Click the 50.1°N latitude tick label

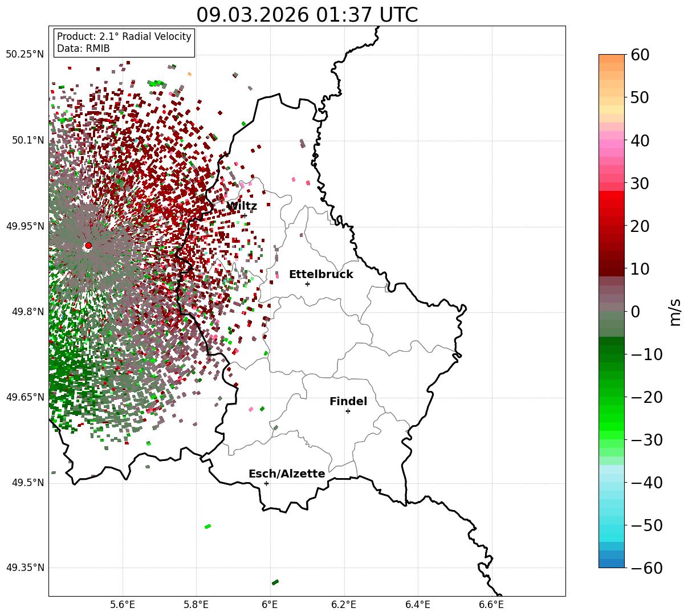[x=27, y=140]
